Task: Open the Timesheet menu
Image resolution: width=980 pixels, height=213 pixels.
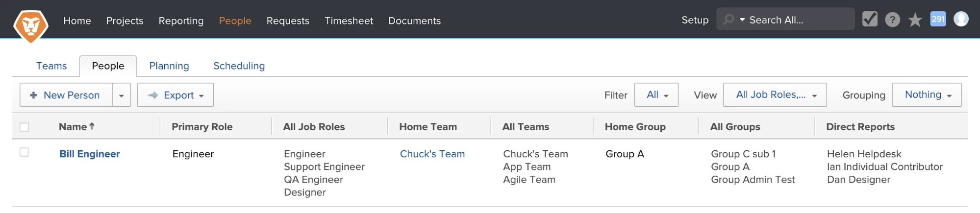Action: (349, 21)
